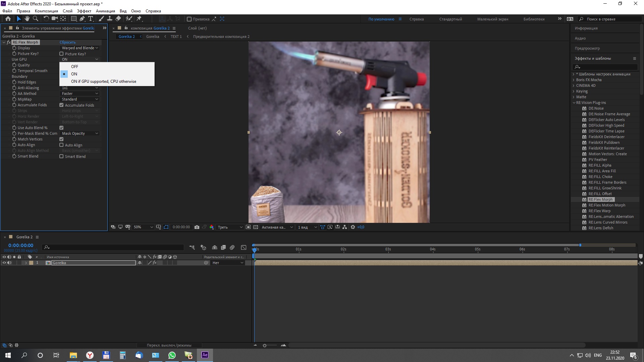Select the Pen tool
644x362 pixels.
click(x=82, y=19)
